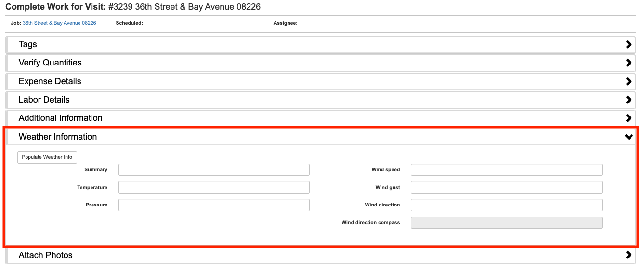Open the 36th Street & Bay Avenue job link
This screenshot has width=644, height=271.
(59, 23)
